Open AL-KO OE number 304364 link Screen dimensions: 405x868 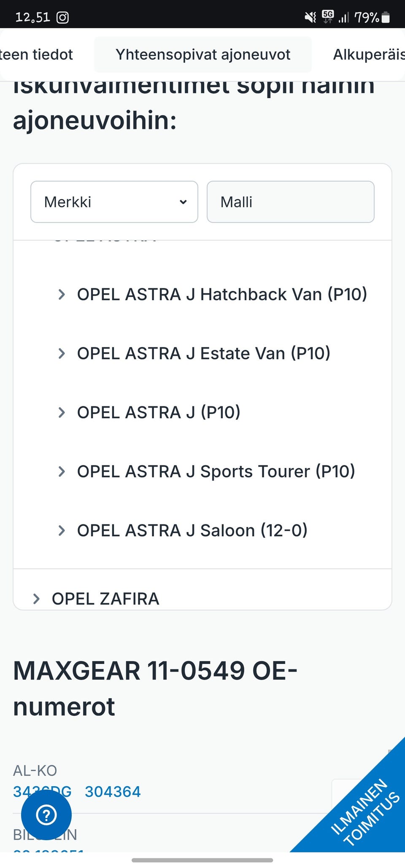113,792
